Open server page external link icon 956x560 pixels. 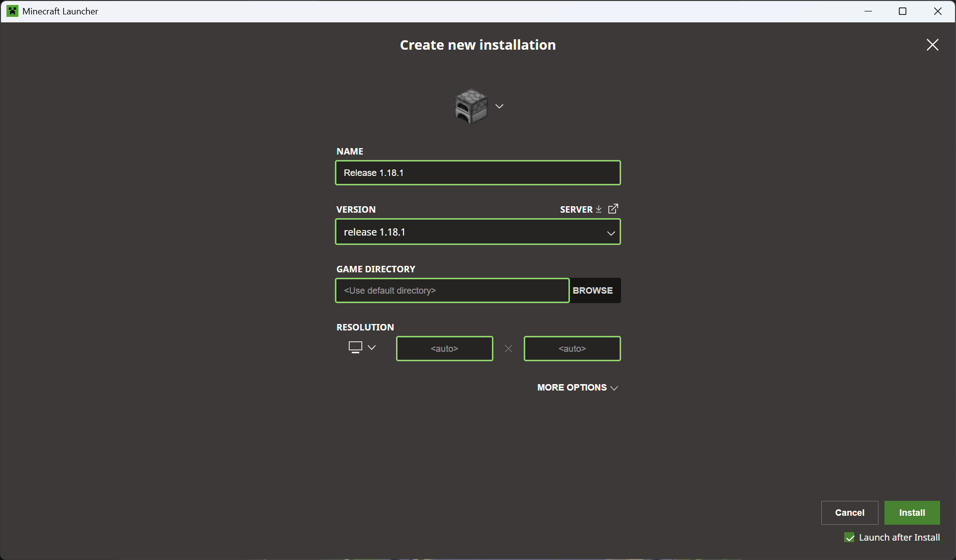(614, 209)
